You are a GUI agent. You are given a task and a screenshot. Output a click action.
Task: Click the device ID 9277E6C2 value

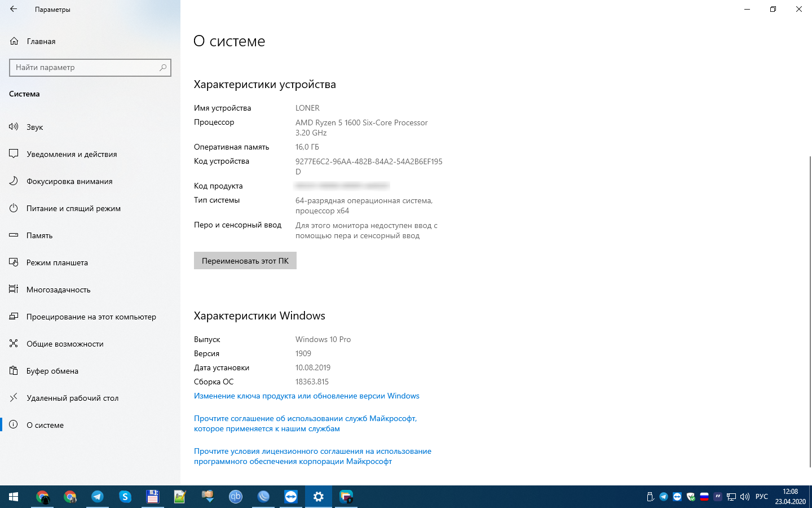click(x=369, y=167)
